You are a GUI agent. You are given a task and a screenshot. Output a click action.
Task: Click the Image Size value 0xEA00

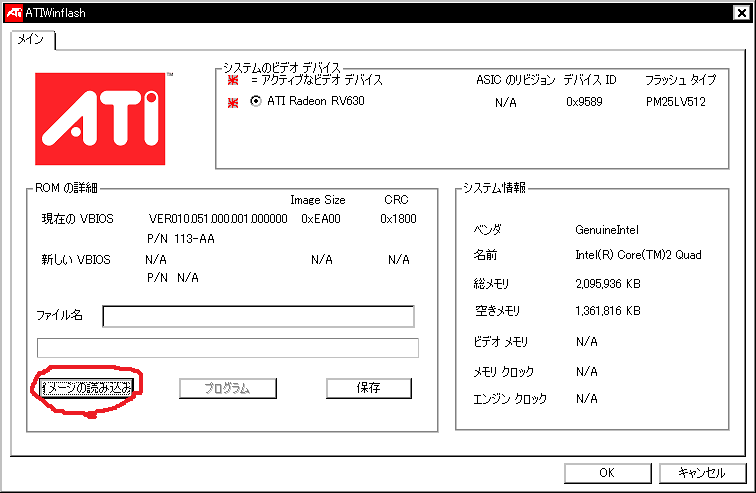(321, 219)
